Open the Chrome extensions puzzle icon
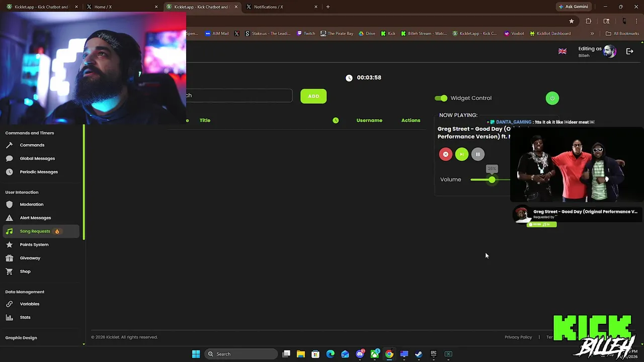Image resolution: width=644 pixels, height=362 pixels. pos(588,21)
